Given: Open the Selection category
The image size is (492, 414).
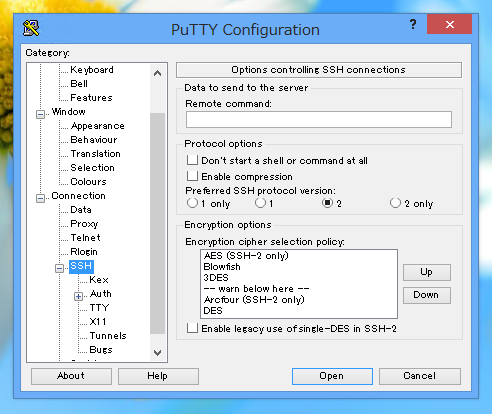Looking at the screenshot, I should tap(92, 168).
